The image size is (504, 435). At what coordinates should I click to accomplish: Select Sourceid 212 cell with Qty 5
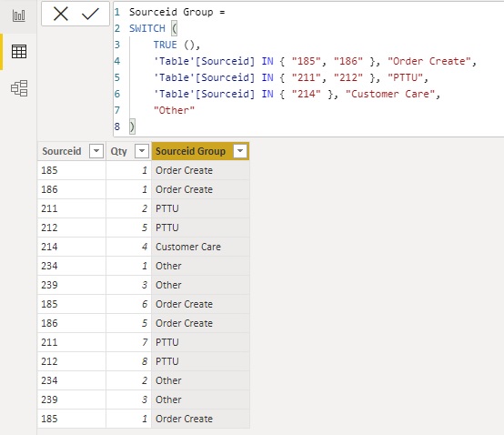[x=72, y=228]
